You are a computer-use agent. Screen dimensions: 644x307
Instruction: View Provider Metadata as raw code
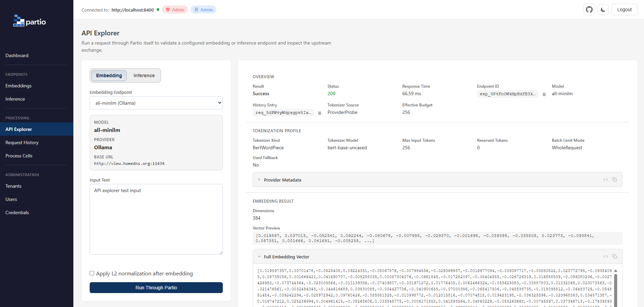click(606, 180)
